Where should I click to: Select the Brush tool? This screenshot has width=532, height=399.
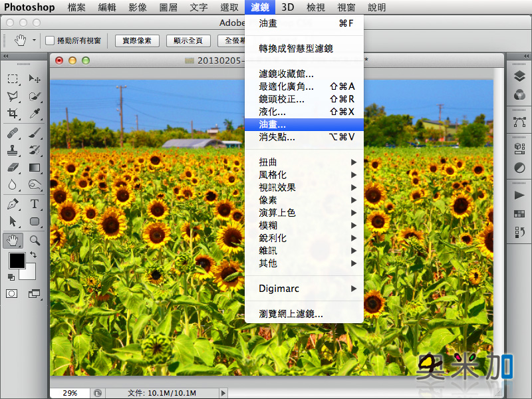[x=35, y=133]
